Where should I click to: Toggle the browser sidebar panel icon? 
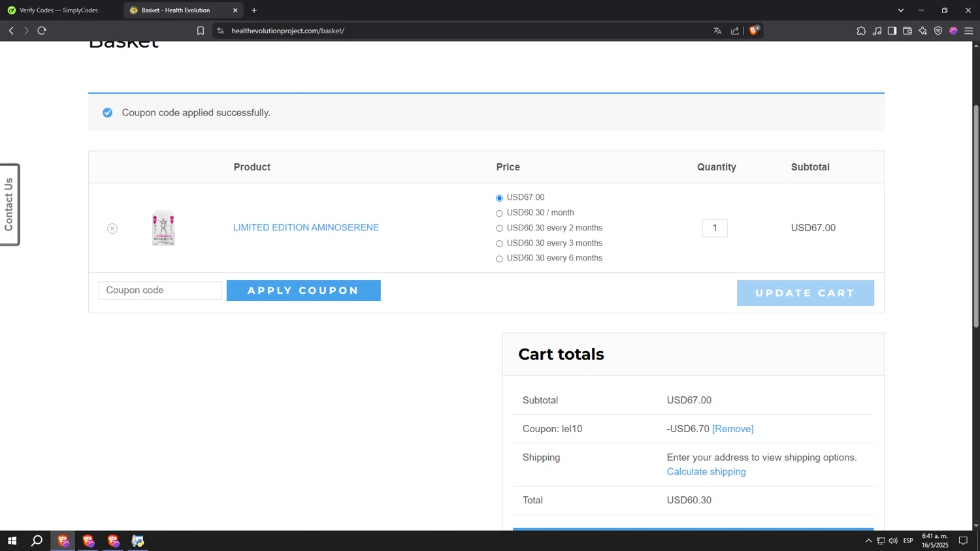(x=892, y=31)
